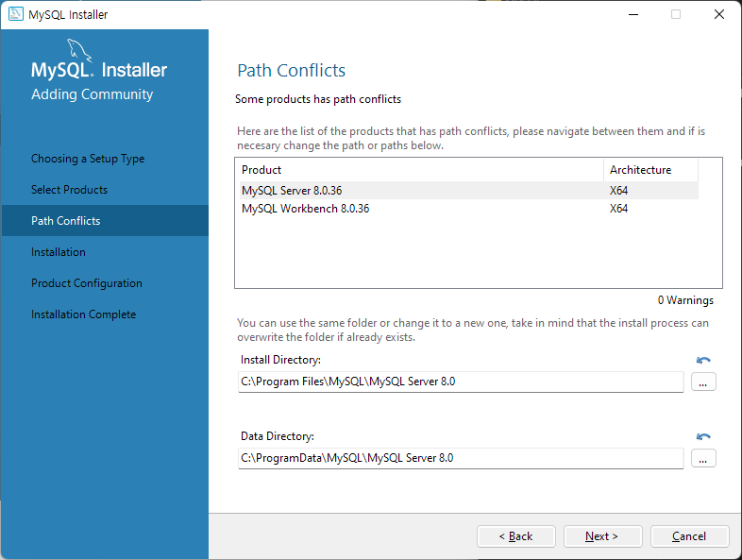Close the MySQL Installer window
The image size is (742, 560).
click(718, 15)
